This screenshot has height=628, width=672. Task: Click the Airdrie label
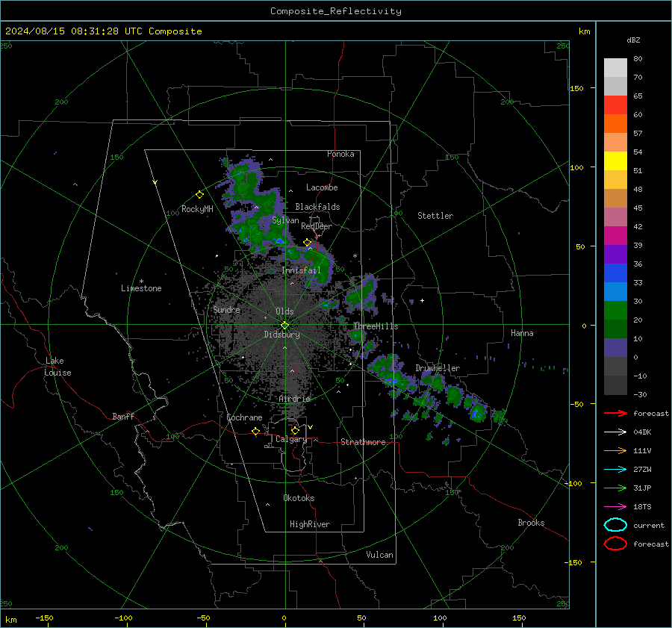pyautogui.click(x=294, y=399)
